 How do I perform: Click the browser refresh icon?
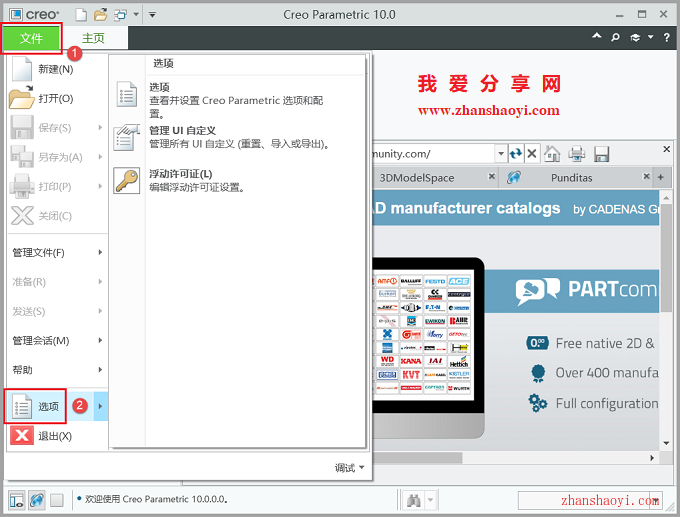click(x=516, y=154)
